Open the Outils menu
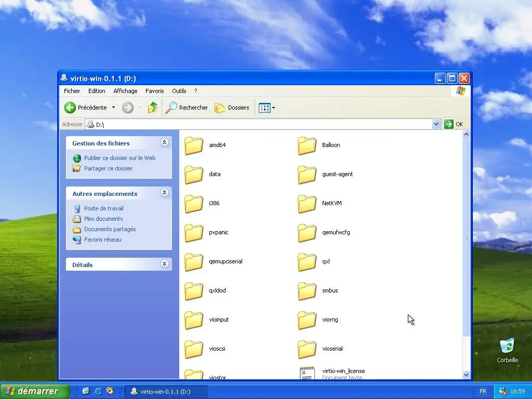This screenshot has width=532, height=399. 179,91
